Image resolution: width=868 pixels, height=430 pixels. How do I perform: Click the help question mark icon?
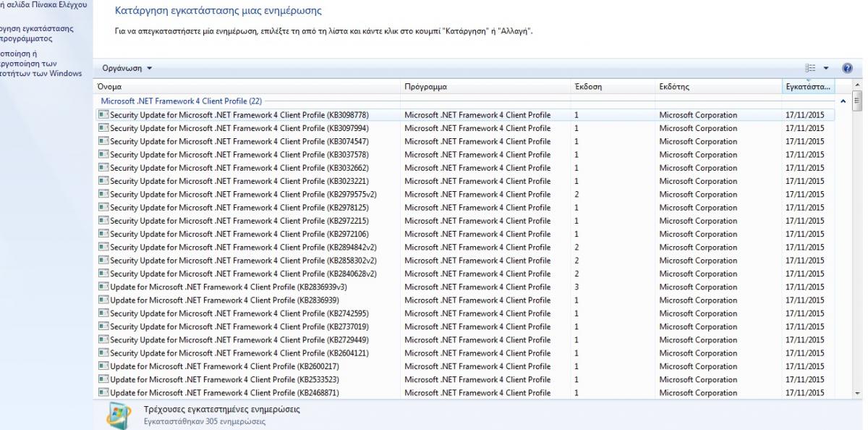point(848,68)
